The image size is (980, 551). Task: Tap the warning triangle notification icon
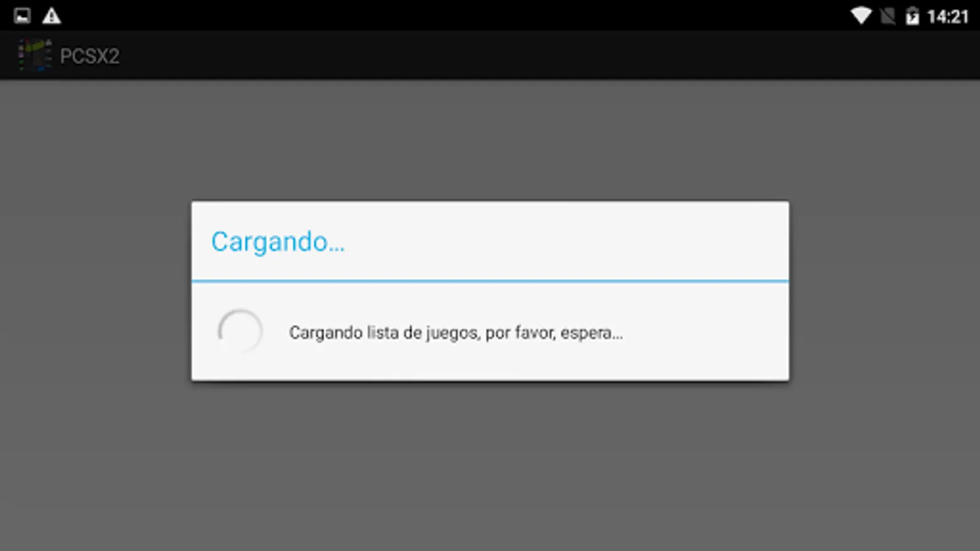(51, 16)
